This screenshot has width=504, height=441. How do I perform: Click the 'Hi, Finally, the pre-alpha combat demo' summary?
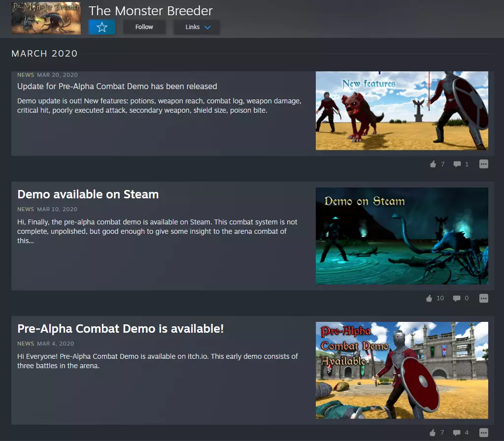tap(157, 231)
